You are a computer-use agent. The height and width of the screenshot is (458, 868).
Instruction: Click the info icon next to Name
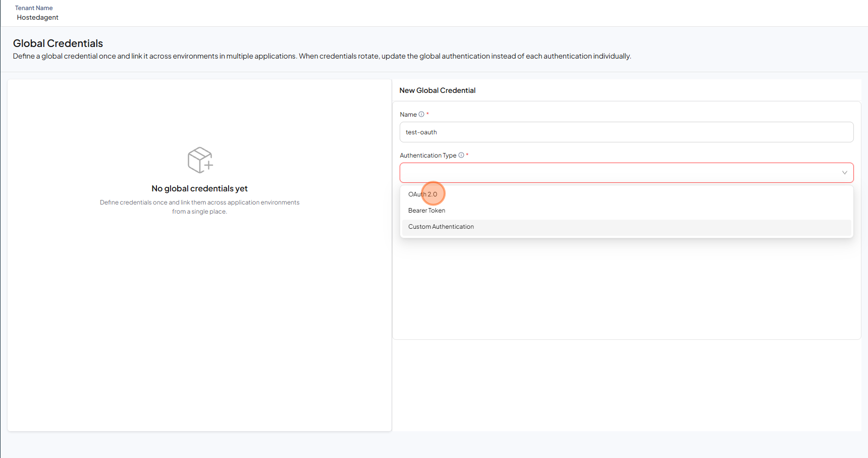click(x=421, y=114)
